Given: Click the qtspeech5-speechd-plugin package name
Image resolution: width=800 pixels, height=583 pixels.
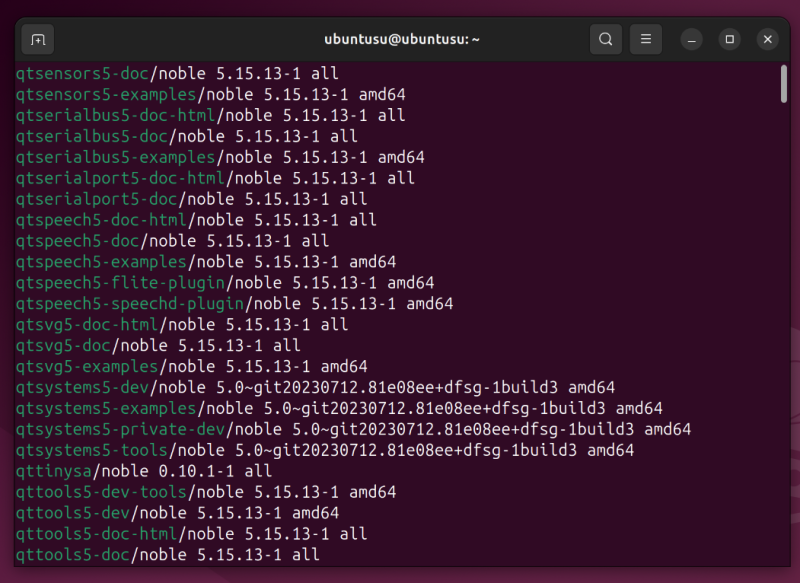Looking at the screenshot, I should pyautogui.click(x=129, y=304).
